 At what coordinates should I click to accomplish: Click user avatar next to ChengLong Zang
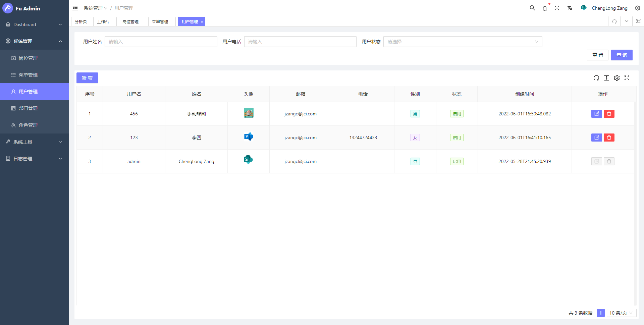click(584, 8)
